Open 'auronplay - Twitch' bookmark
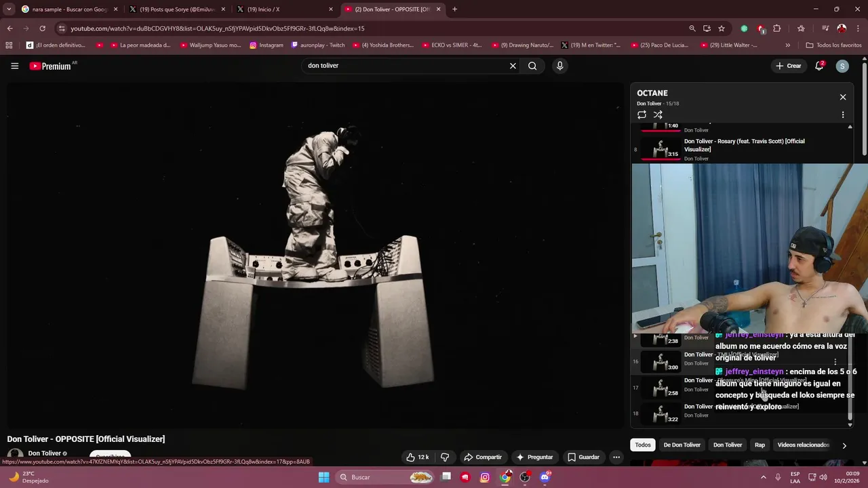Image resolution: width=868 pixels, height=488 pixels. pyautogui.click(x=318, y=45)
